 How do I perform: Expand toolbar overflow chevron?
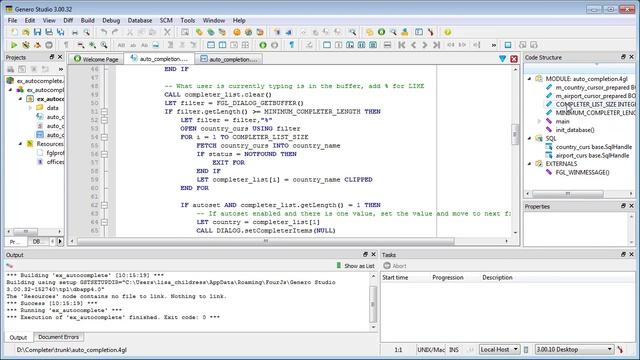[493, 45]
